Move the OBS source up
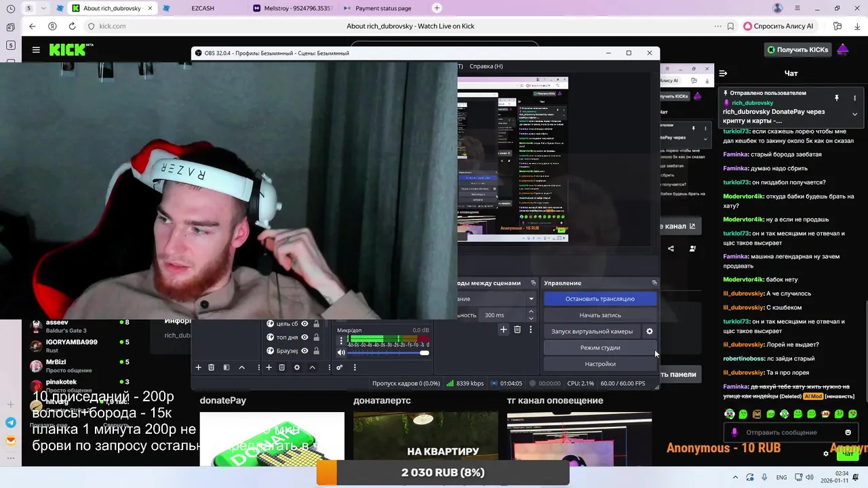 312,367
